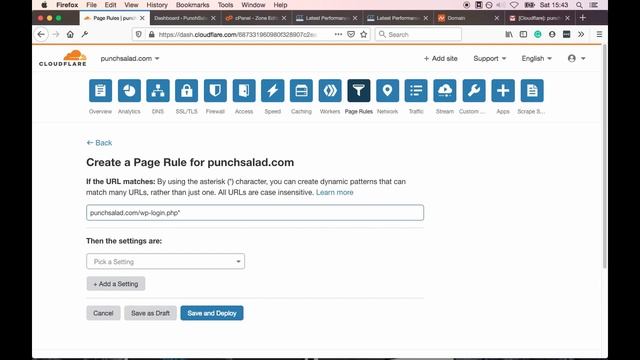Go back with Firefox back arrow
Screen dimensions: 640x360
pyautogui.click(x=41, y=34)
